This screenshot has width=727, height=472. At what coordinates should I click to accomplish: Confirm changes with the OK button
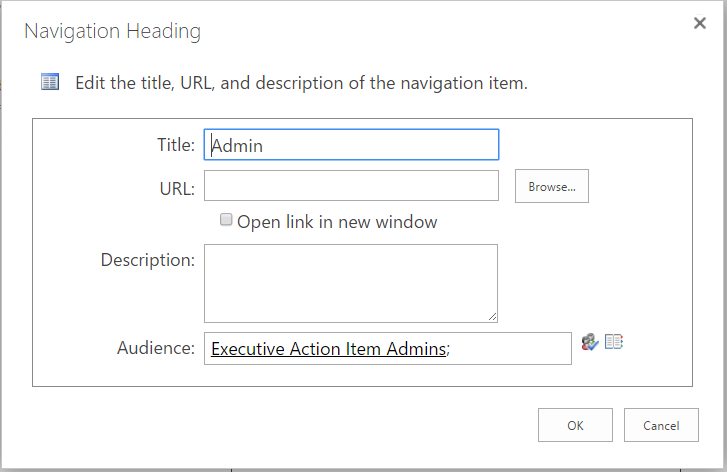tap(575, 425)
